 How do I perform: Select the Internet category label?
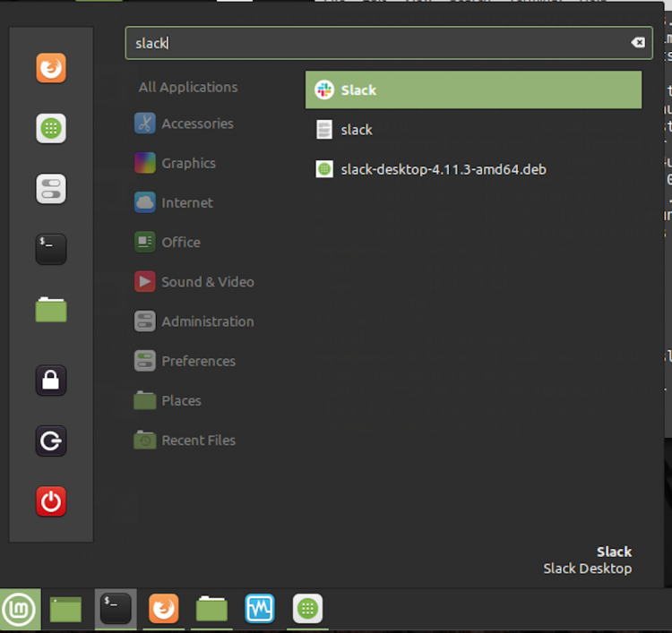pyautogui.click(x=187, y=202)
